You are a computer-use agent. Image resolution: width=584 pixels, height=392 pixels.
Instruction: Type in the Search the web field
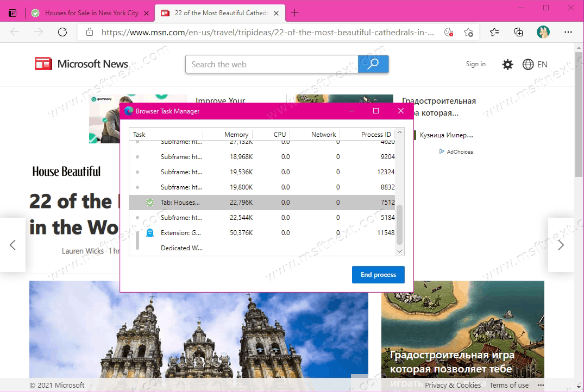click(272, 64)
